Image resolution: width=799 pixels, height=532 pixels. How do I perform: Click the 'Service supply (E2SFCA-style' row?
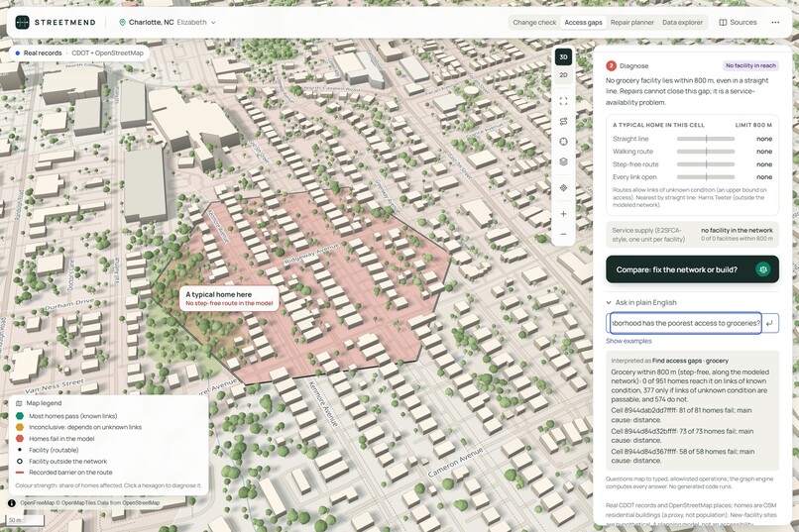[692, 234]
